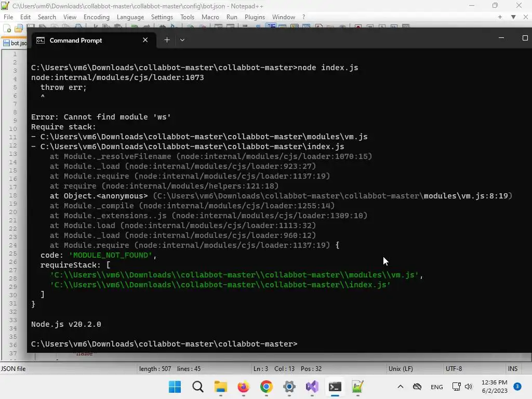Screen dimensions: 532x399
Task: Select the bot.json tab in Notepad++
Action: (x=14, y=43)
